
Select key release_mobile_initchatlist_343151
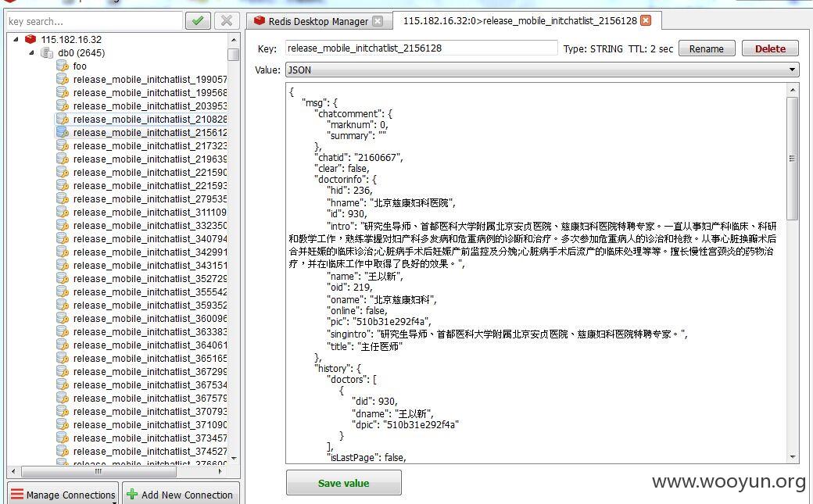pyautogui.click(x=150, y=266)
